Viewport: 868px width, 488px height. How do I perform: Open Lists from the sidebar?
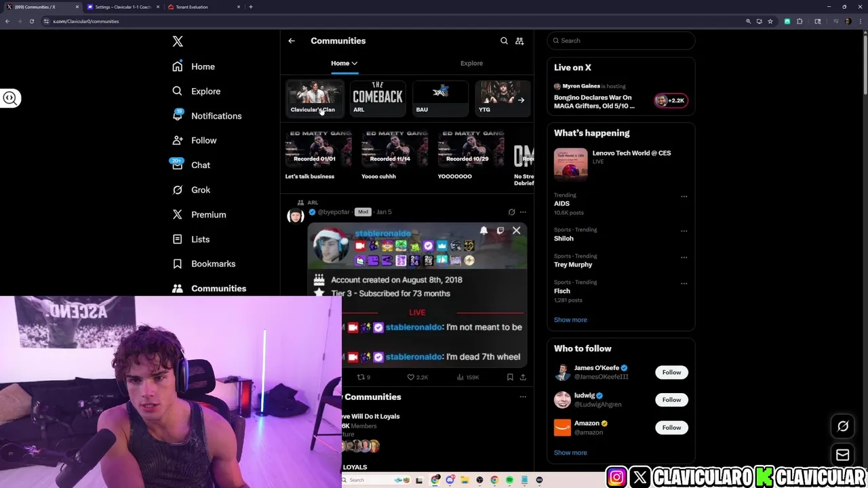coord(191,239)
